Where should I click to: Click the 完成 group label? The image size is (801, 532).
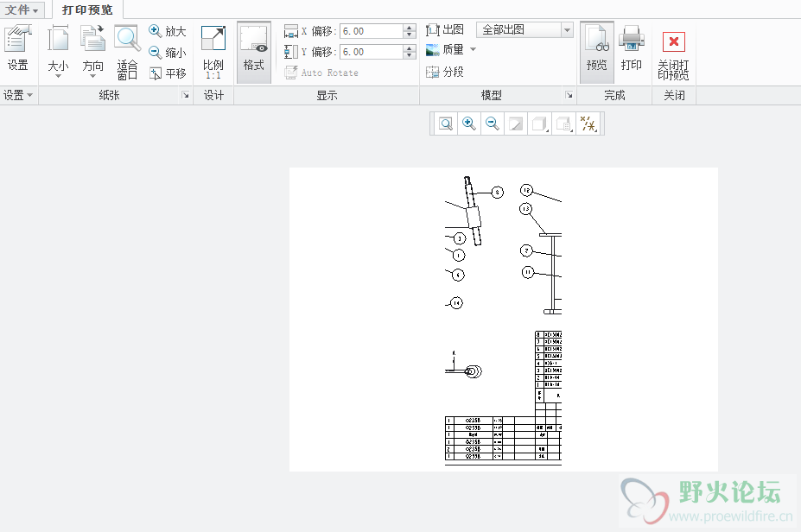click(614, 96)
